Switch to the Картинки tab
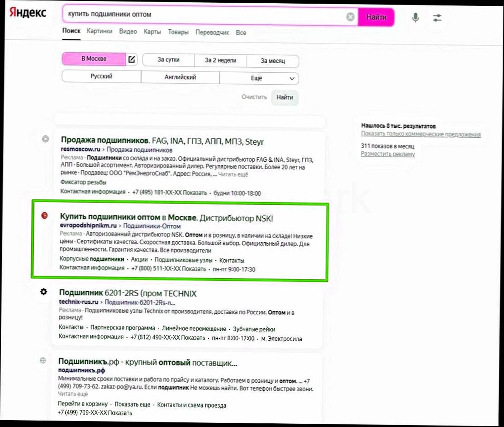Viewport: 504px width, 427px height. tap(99, 31)
